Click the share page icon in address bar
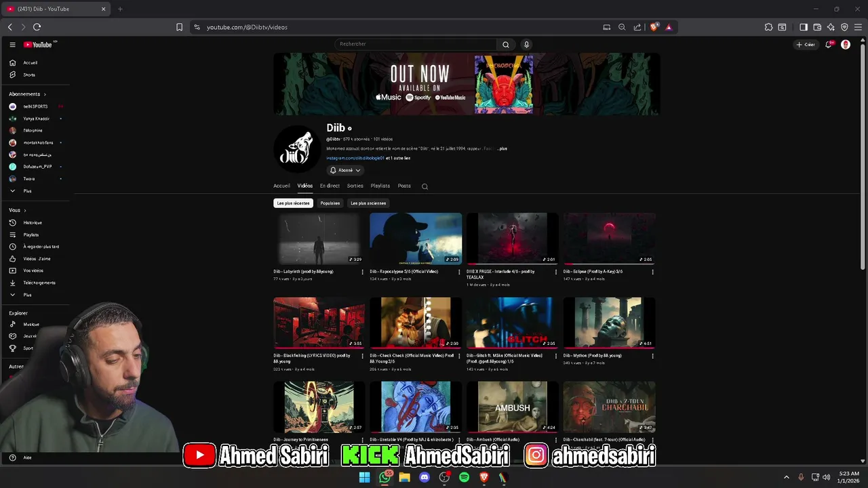 637,27
